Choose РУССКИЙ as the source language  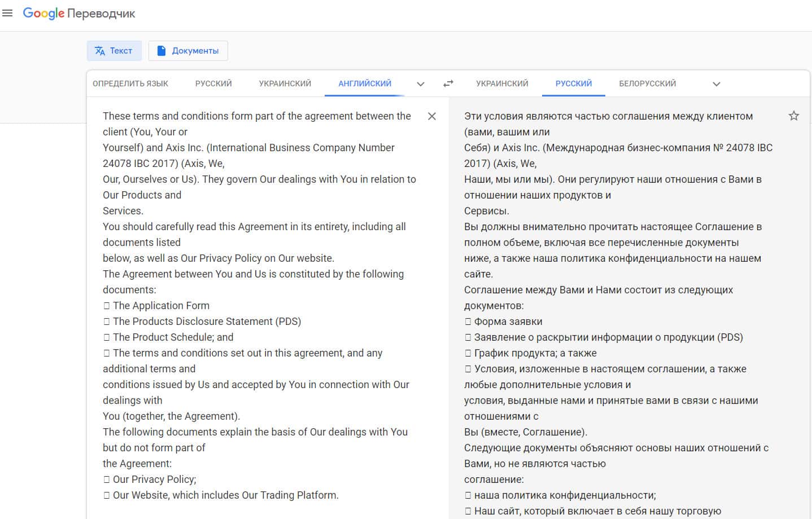tap(213, 83)
